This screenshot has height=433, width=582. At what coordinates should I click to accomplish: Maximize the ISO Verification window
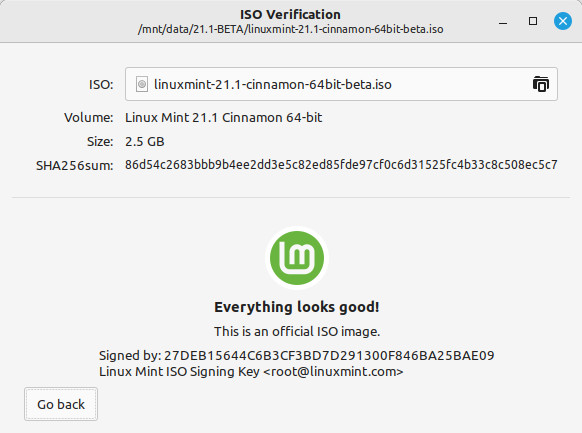tap(533, 21)
